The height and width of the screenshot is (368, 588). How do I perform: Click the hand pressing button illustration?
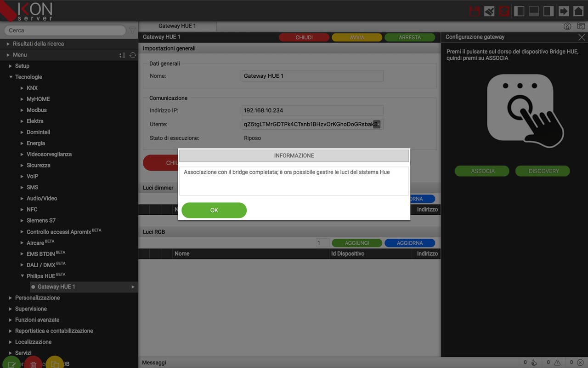(526, 110)
